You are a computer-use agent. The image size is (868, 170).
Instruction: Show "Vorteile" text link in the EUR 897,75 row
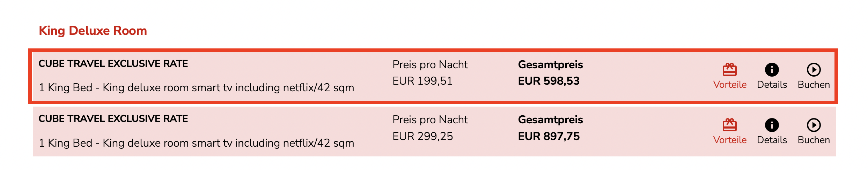point(730,140)
